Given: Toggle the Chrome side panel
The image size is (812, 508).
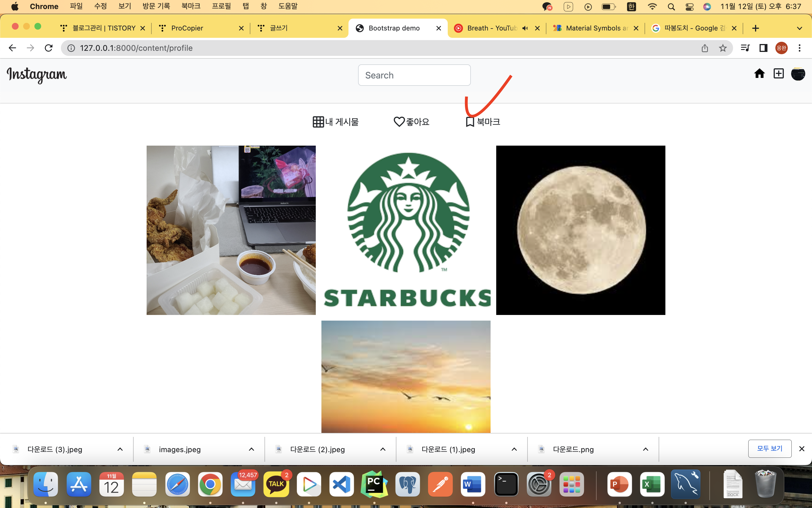Looking at the screenshot, I should [763, 48].
